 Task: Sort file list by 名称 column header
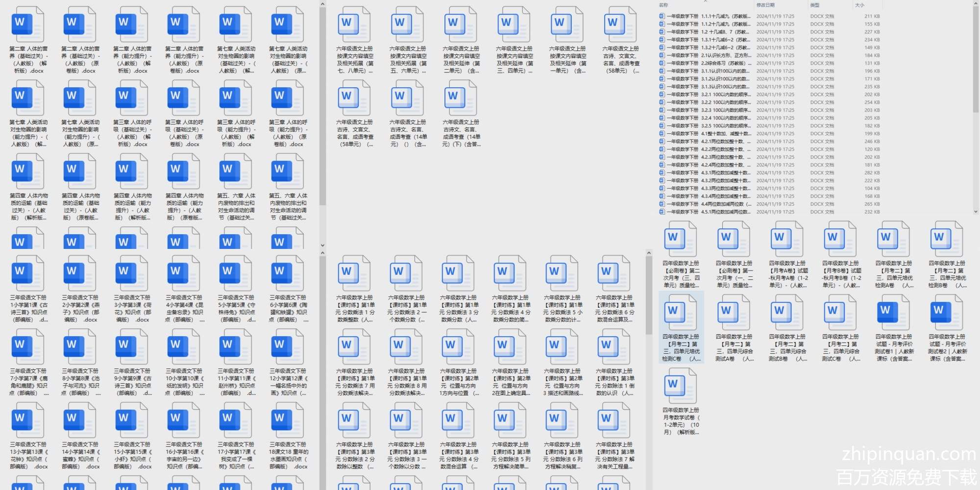pyautogui.click(x=664, y=5)
